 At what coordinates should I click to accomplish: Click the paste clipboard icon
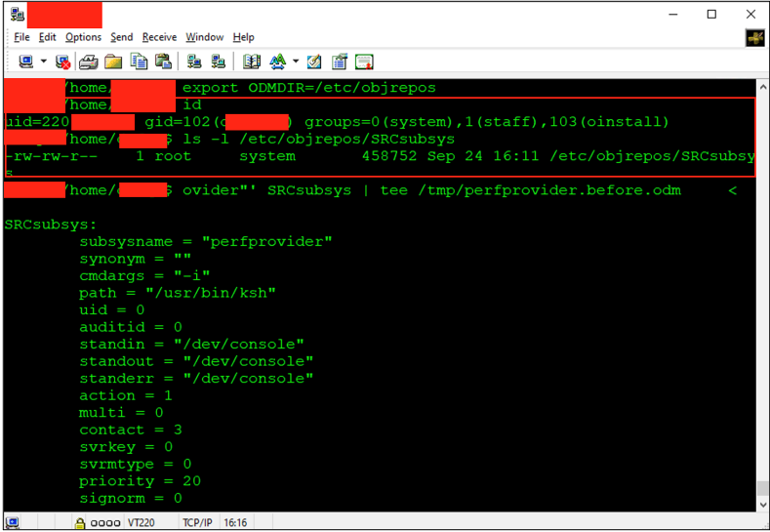pos(162,61)
